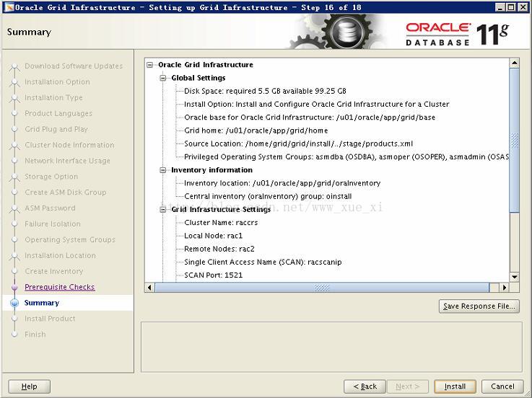Select Central inventory group oinstall row

click(268, 196)
